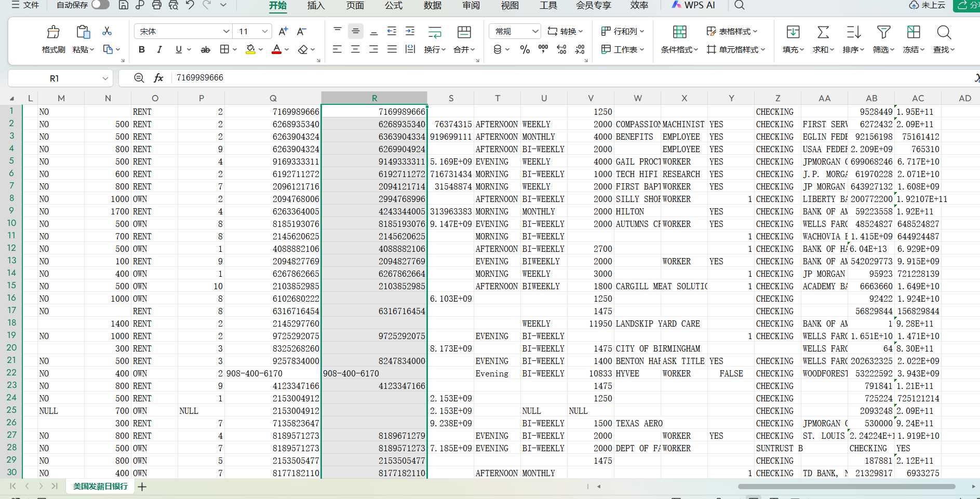Click the Format Painter (格式刷) icon
Viewport: 980px width, 499px height.
[53, 32]
